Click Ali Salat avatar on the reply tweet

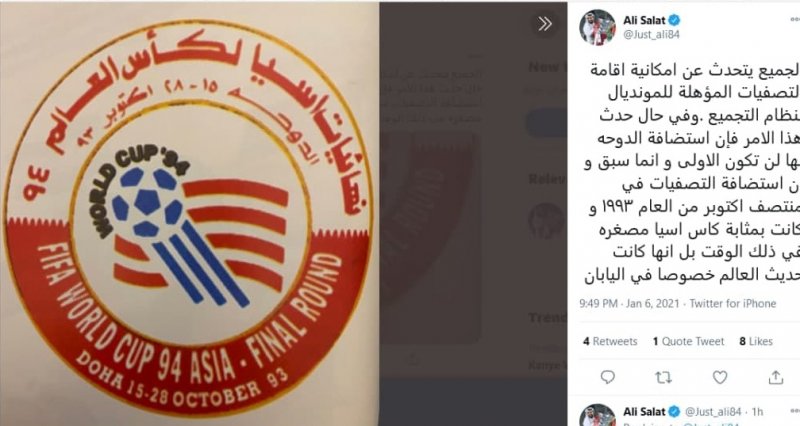point(597,415)
